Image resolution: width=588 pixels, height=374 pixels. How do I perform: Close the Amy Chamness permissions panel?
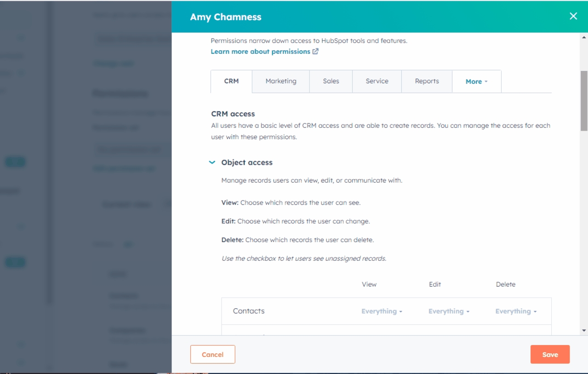pos(574,16)
